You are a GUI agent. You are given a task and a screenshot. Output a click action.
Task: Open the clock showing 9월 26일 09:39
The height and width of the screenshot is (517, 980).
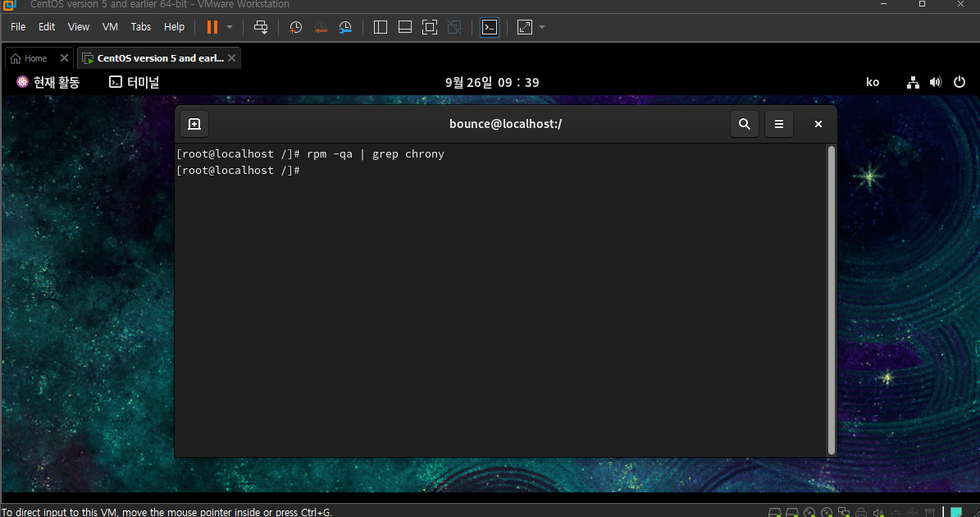click(492, 82)
